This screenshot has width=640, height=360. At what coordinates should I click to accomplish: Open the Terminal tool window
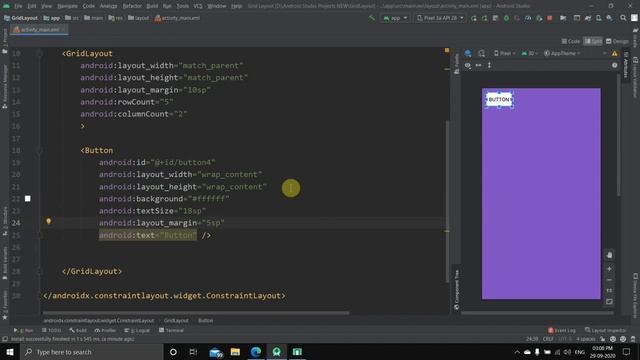point(171,330)
